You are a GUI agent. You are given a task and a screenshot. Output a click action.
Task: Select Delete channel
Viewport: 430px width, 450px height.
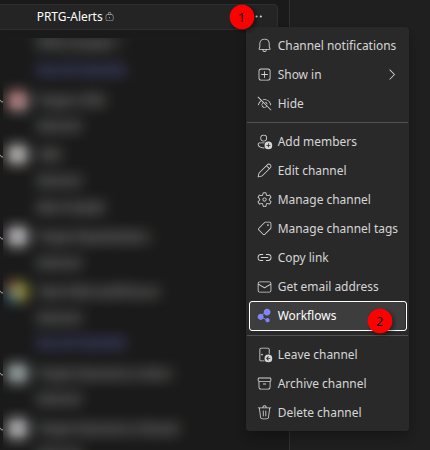click(327, 413)
